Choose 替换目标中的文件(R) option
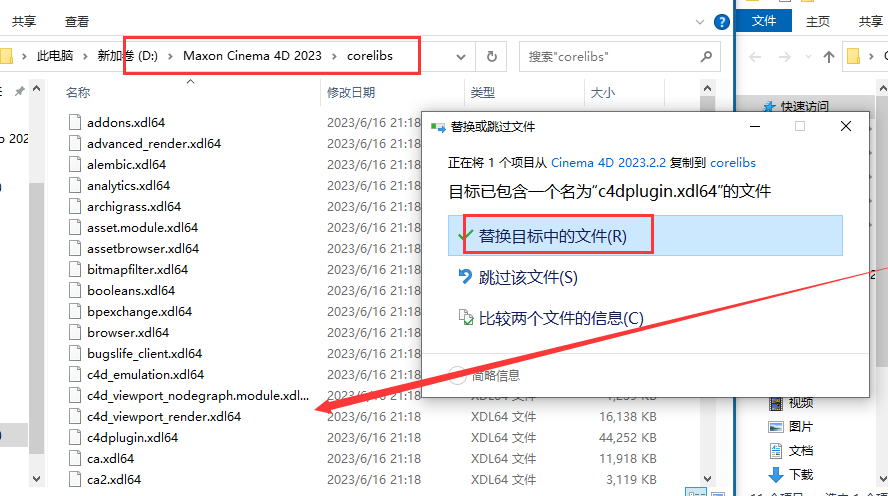 (x=645, y=236)
